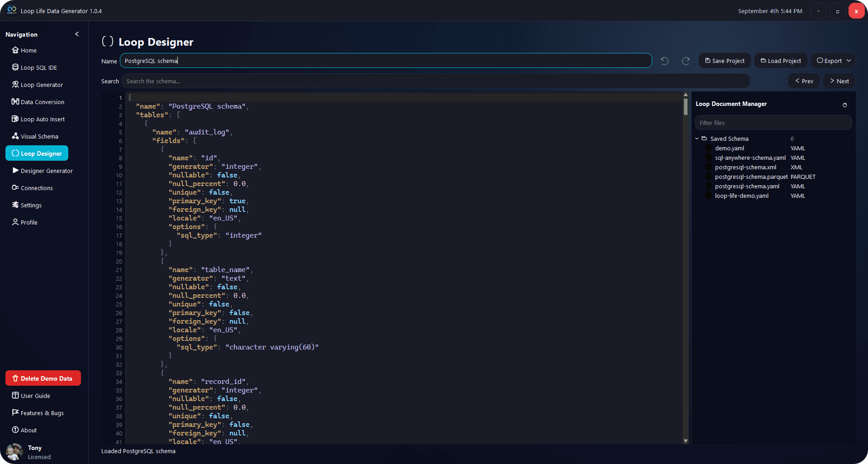868x464 pixels.
Task: Open the Profile page
Action: [24, 222]
